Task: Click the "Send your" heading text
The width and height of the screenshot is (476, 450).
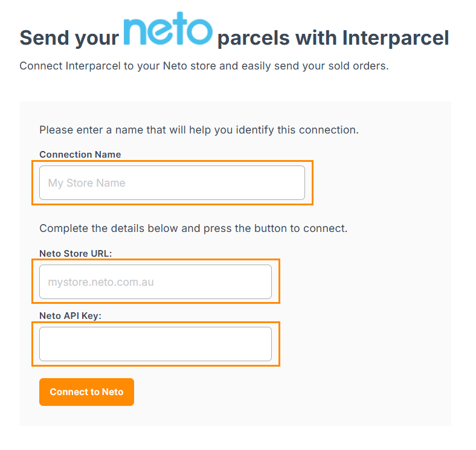Action: (69, 38)
